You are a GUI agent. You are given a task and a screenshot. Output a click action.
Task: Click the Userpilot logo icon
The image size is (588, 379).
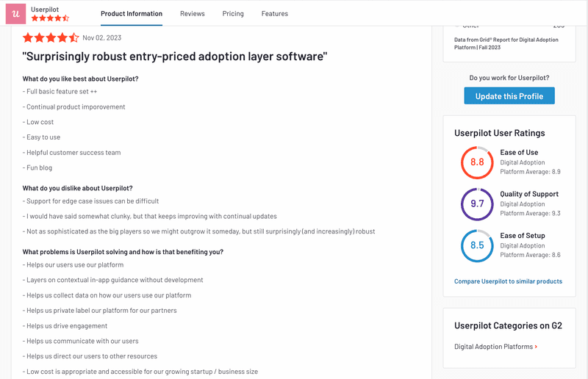15,13
